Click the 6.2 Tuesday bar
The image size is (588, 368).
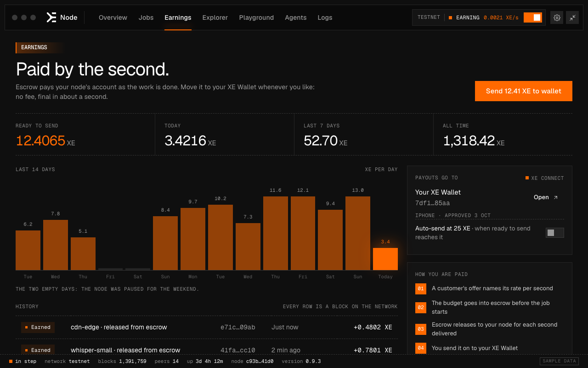click(28, 250)
